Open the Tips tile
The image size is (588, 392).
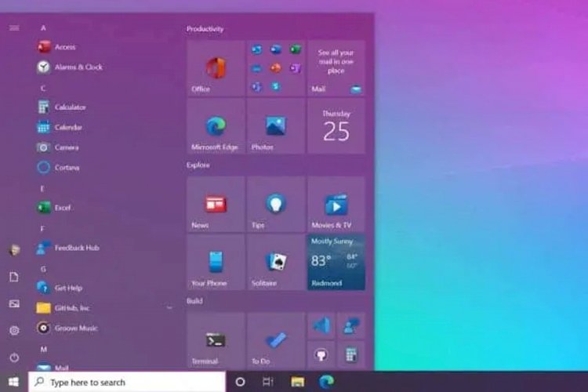[x=276, y=205]
